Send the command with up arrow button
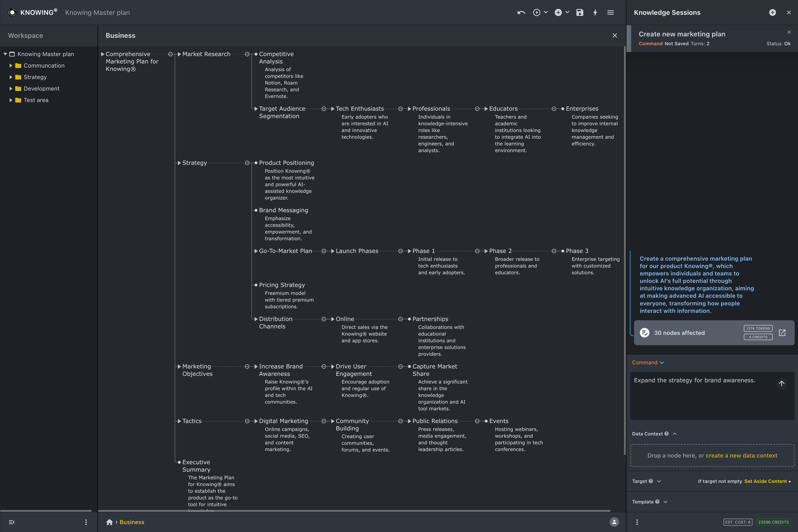 781,383
